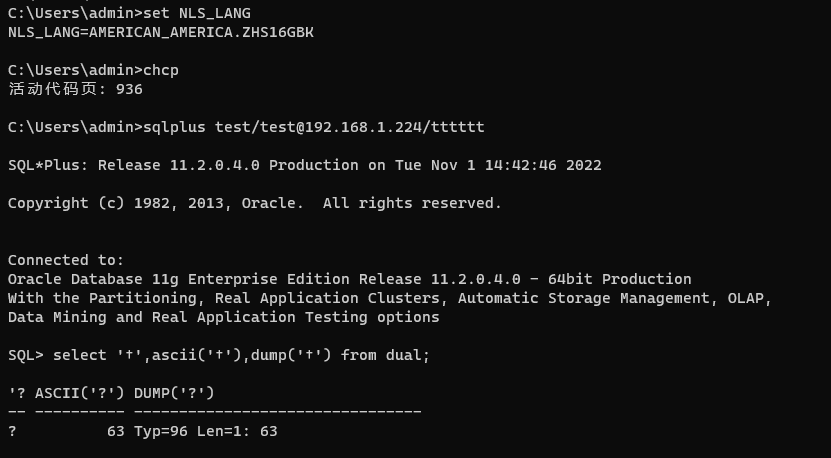Screen dimensions: 831x458
Task: Click the 'chcp' command in the prompt
Action: pos(161,71)
